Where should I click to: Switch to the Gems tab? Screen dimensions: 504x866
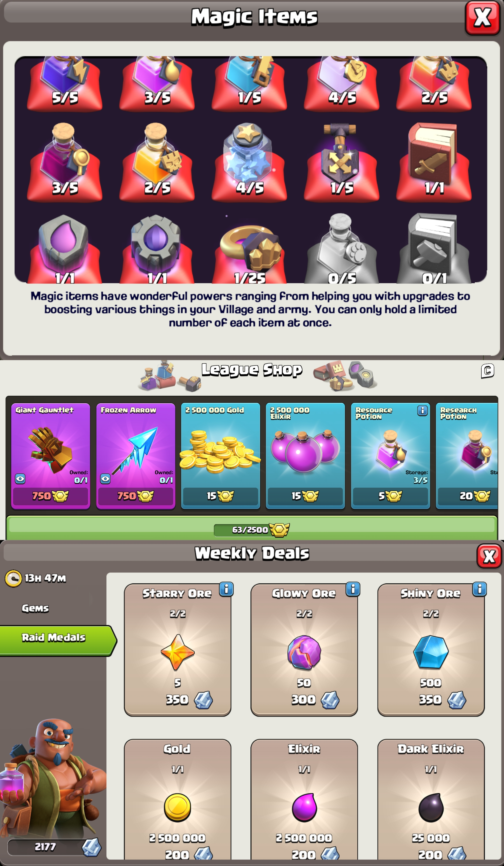pyautogui.click(x=35, y=608)
